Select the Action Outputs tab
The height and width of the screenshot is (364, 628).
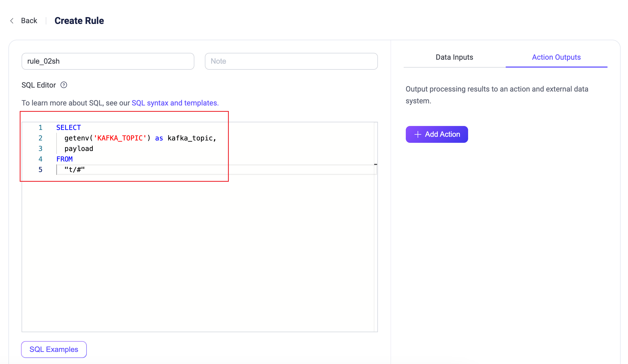[556, 57]
